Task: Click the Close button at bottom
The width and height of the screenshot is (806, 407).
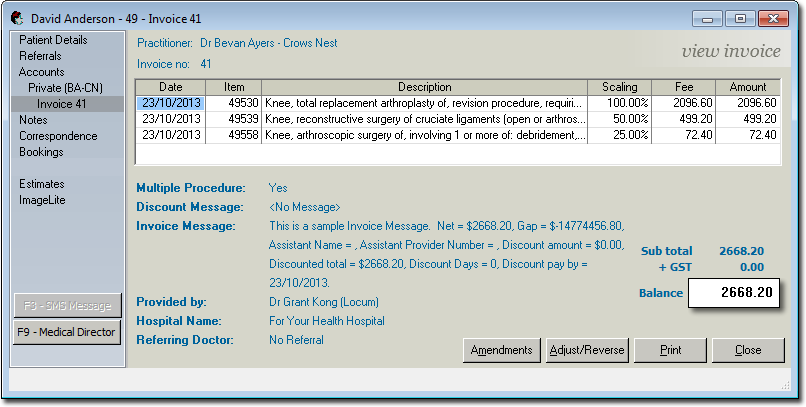Action: 747,350
